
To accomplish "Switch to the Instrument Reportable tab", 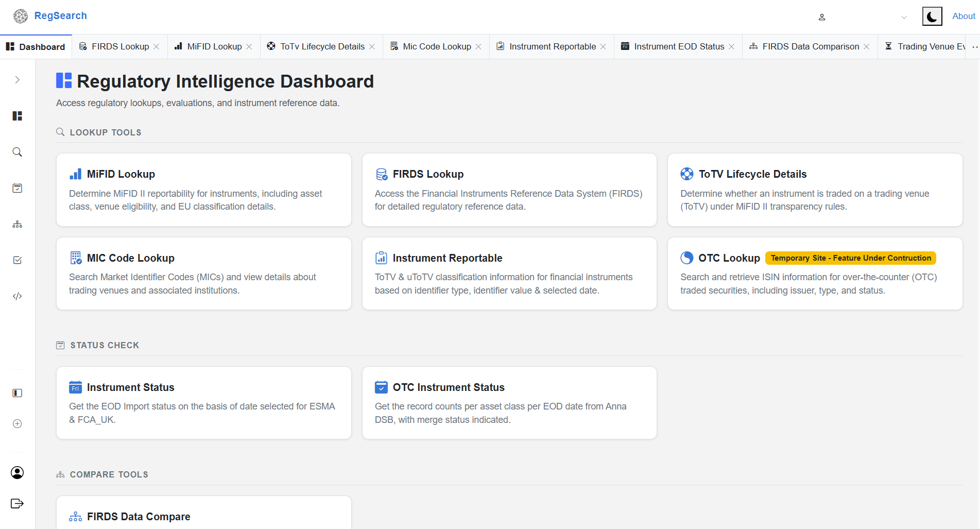I will (x=546, y=46).
